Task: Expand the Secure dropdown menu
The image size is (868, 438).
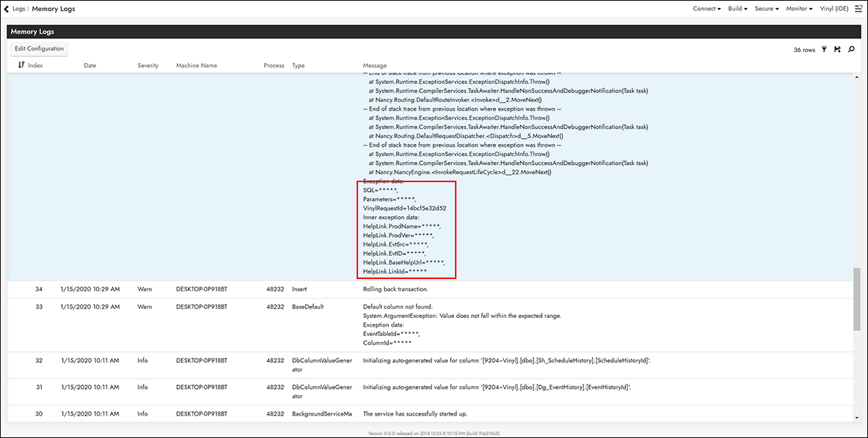Action: [766, 9]
